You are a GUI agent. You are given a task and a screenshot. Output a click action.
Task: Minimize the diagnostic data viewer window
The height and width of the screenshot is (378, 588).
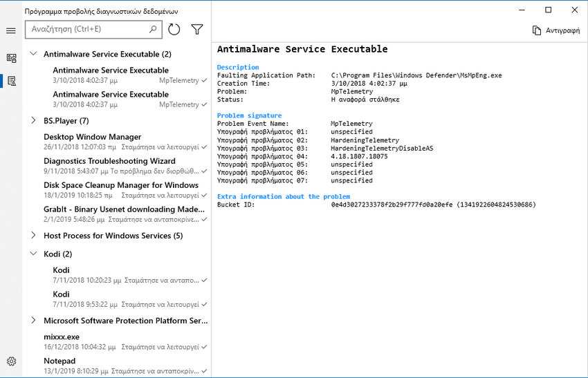522,10
